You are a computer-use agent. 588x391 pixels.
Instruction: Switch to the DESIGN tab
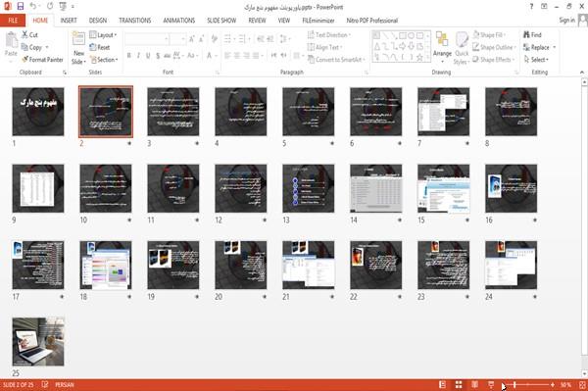tap(98, 21)
